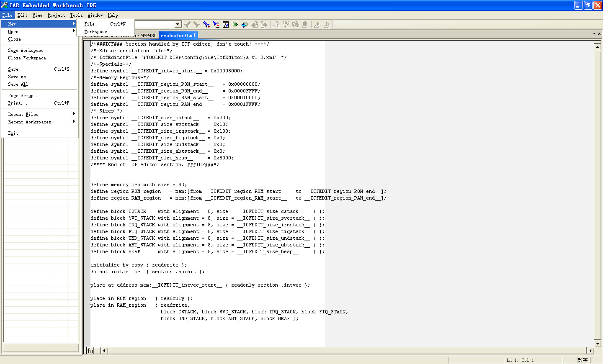Click the Replace toolbar icon

point(216,25)
